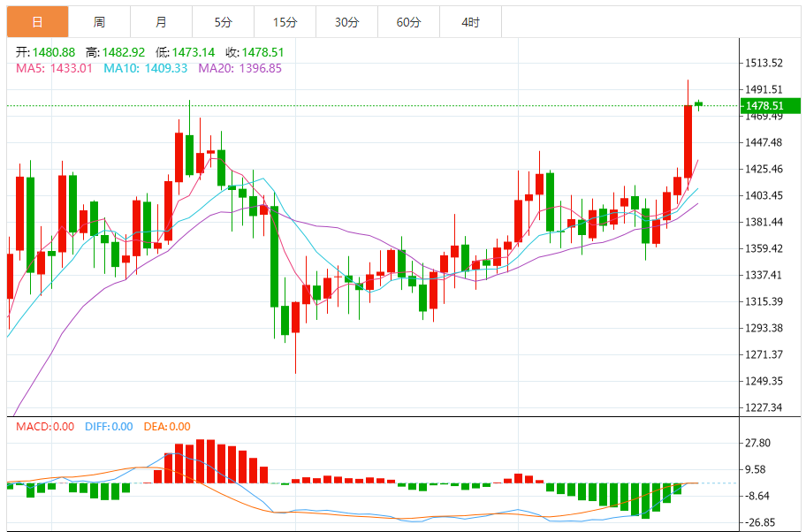
Task: Click the 1425.46 price axis label
Action: pos(764,169)
